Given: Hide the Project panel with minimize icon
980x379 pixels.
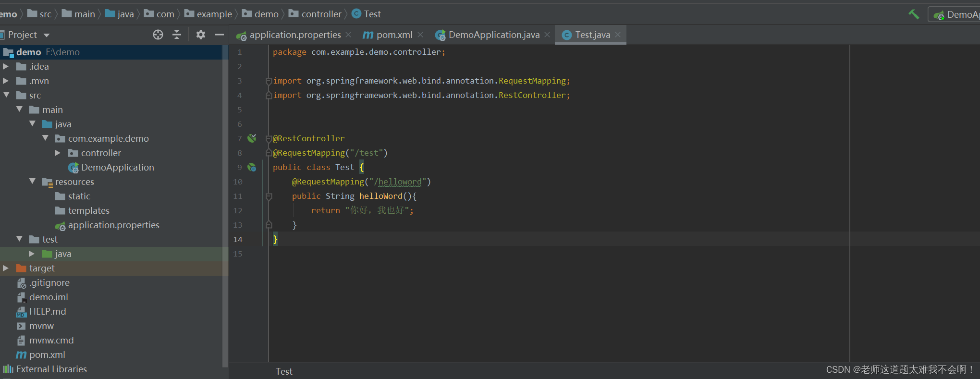Looking at the screenshot, I should tap(220, 35).
